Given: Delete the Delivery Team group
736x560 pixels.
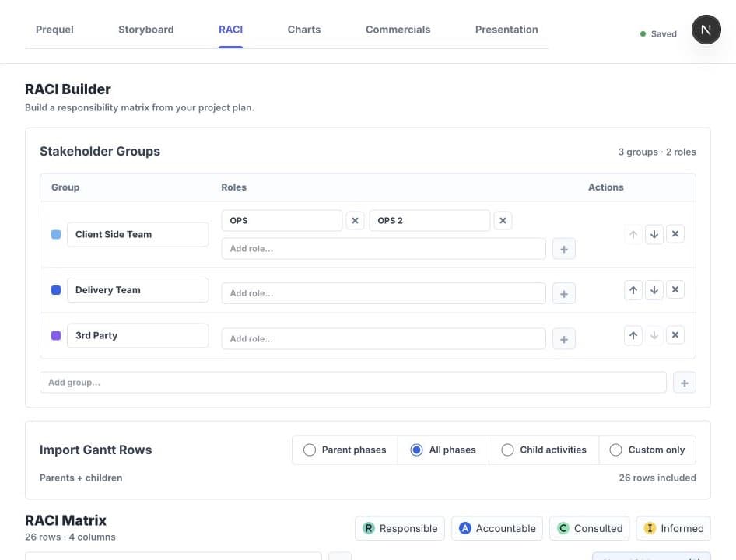Looking at the screenshot, I should [x=675, y=289].
